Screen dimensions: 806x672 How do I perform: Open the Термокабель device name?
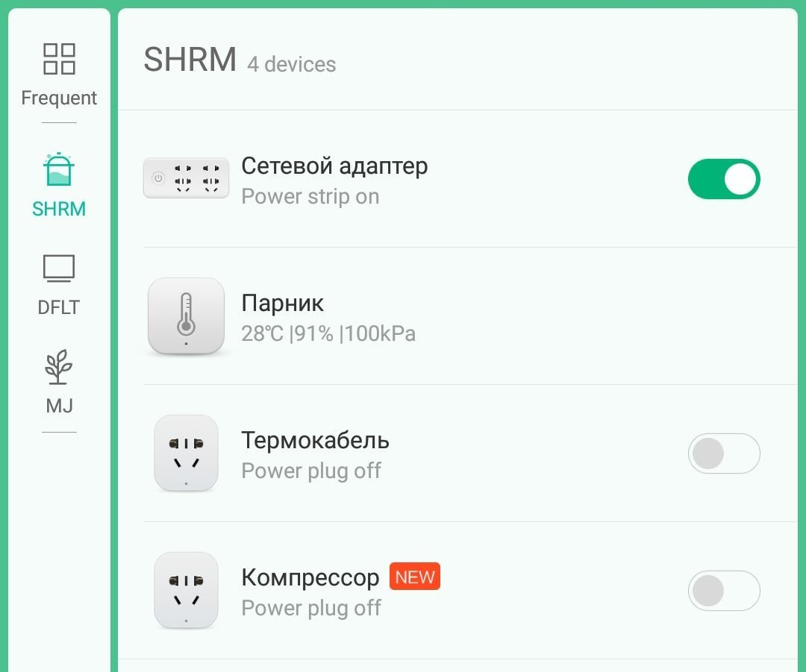click(x=315, y=440)
